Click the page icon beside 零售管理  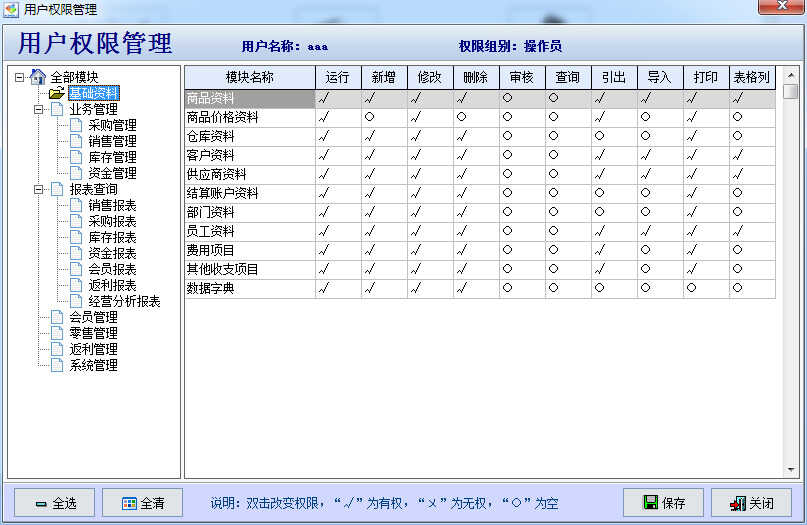coord(57,333)
